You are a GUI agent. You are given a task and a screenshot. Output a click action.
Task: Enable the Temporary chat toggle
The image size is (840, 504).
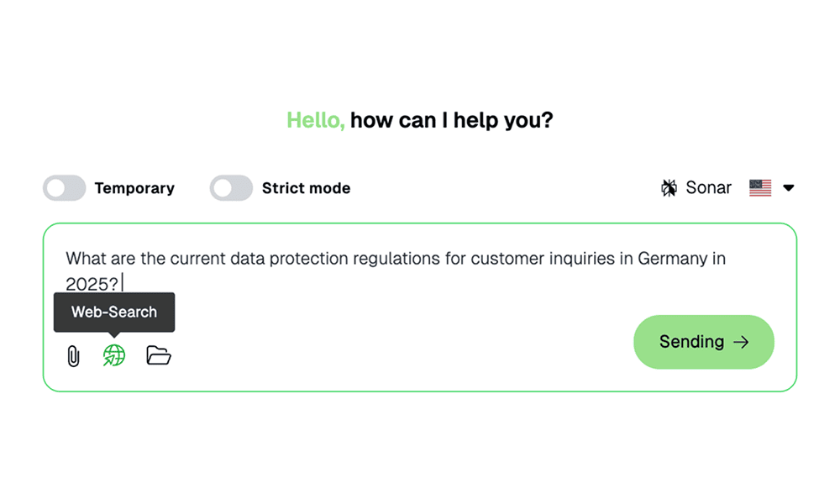(x=65, y=187)
